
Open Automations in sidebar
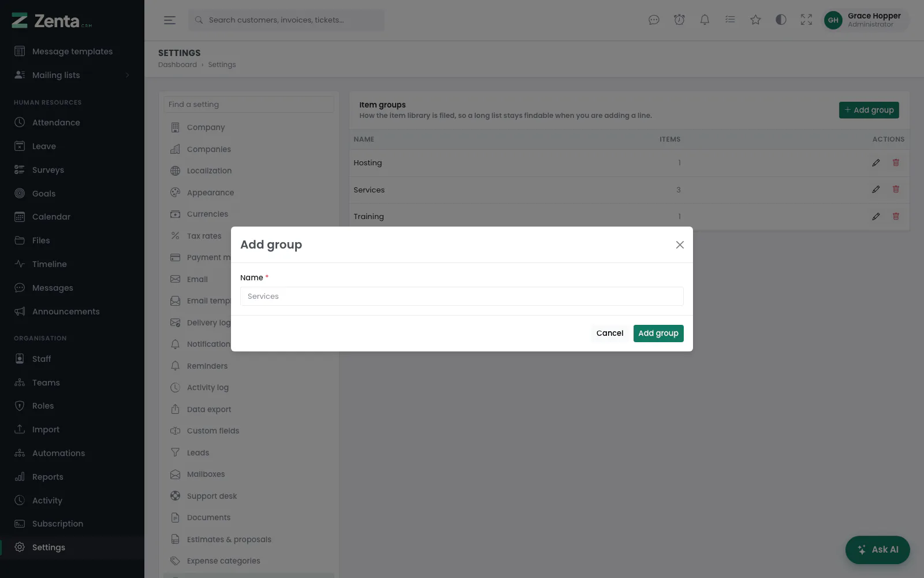point(72,453)
